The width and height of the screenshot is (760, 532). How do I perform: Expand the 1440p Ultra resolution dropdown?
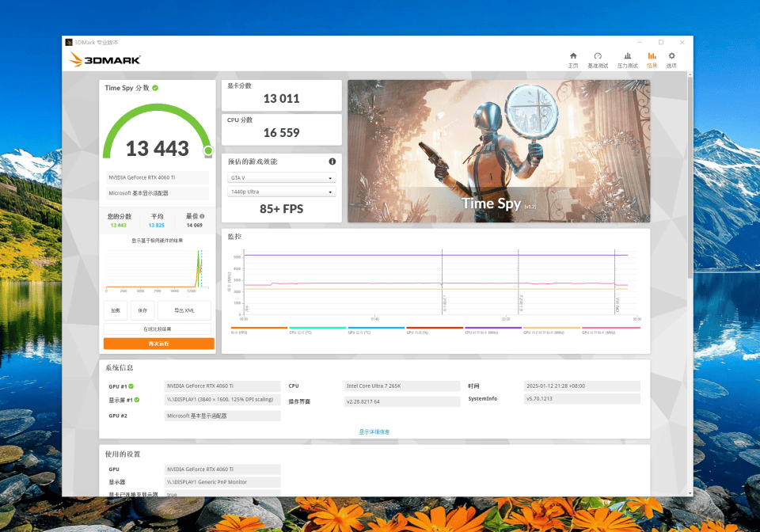282,192
